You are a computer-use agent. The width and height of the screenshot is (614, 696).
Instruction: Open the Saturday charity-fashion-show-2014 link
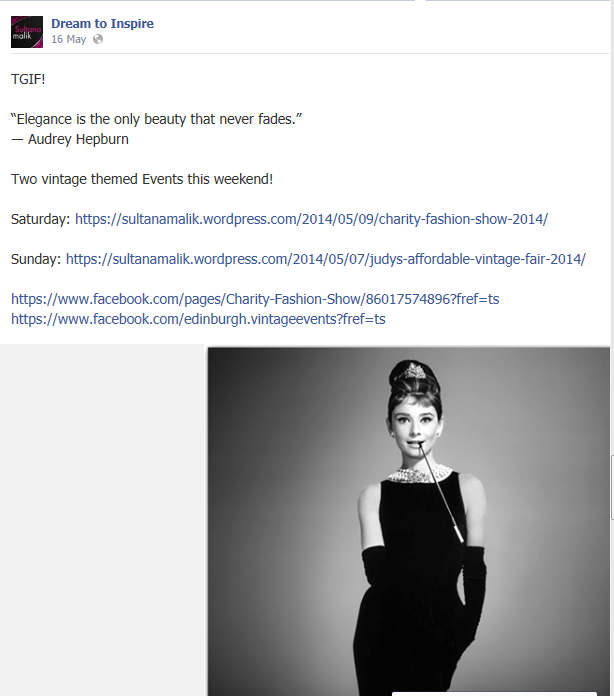click(311, 219)
